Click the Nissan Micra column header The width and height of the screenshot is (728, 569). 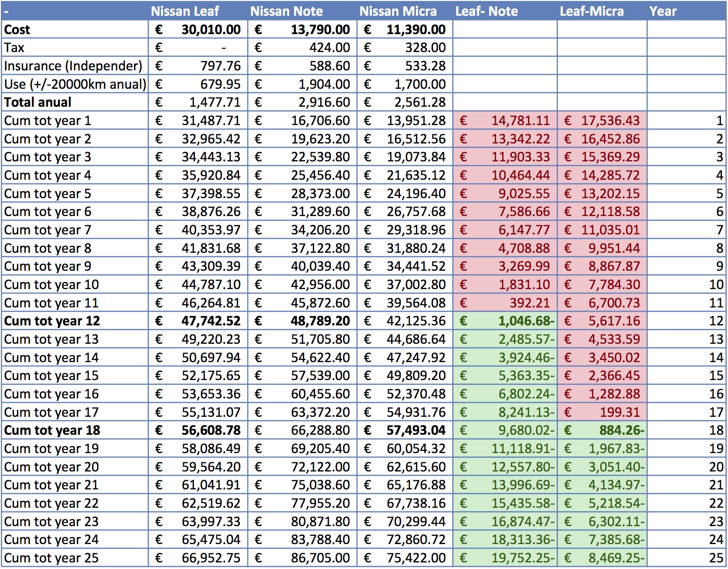398,11
